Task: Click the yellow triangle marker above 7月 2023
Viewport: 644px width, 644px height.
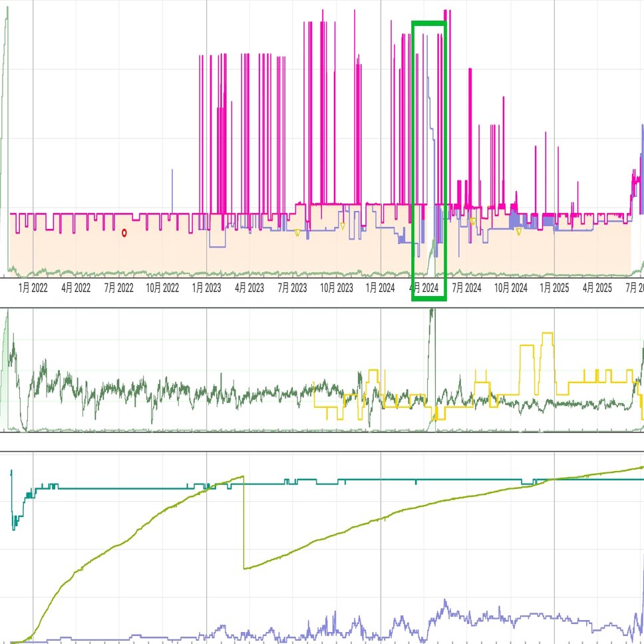Action: [297, 233]
